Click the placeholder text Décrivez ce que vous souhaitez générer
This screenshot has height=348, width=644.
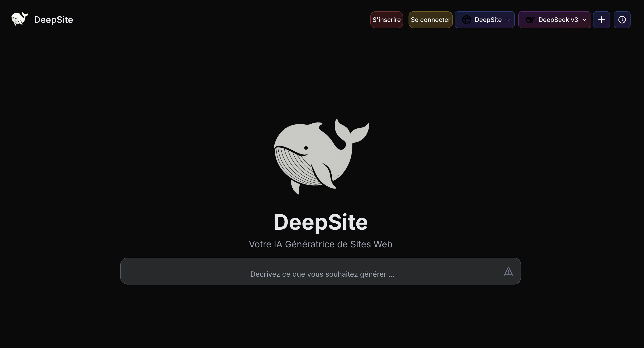click(x=322, y=274)
